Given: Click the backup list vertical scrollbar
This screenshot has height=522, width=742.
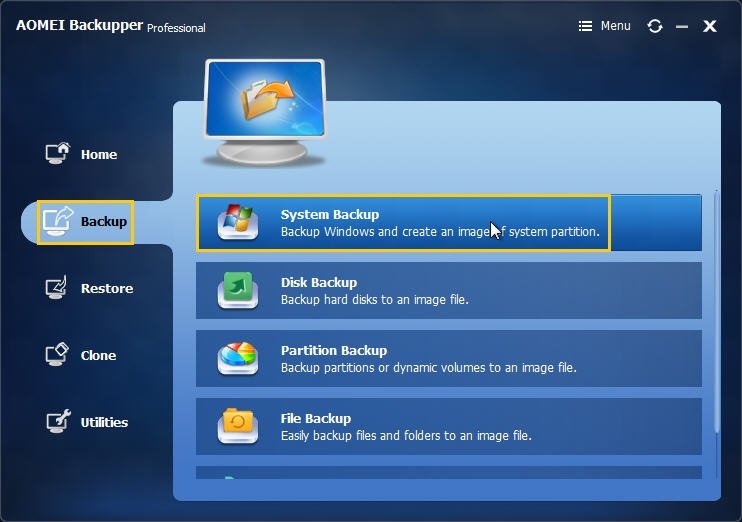Looking at the screenshot, I should click(x=716, y=310).
